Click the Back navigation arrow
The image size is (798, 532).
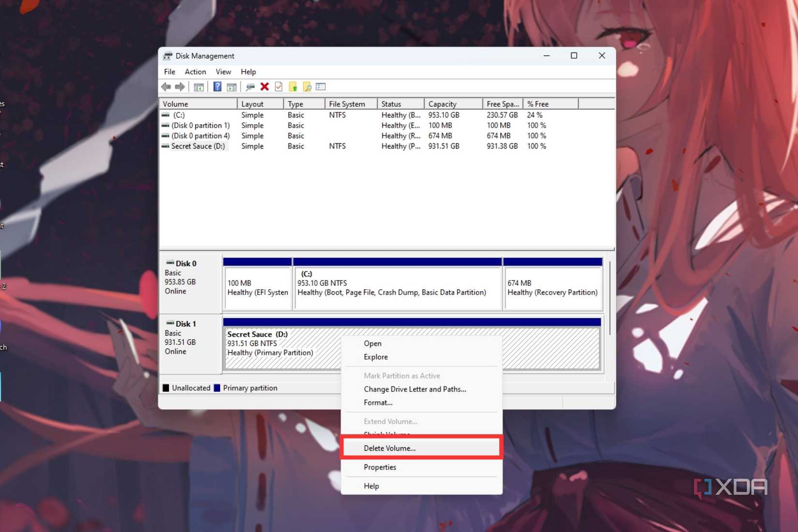[167, 87]
